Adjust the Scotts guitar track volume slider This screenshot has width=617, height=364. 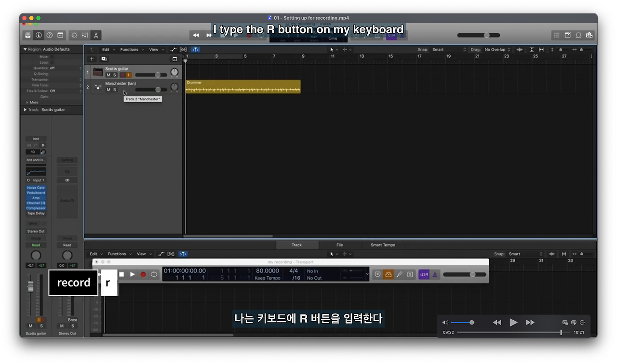click(151, 75)
